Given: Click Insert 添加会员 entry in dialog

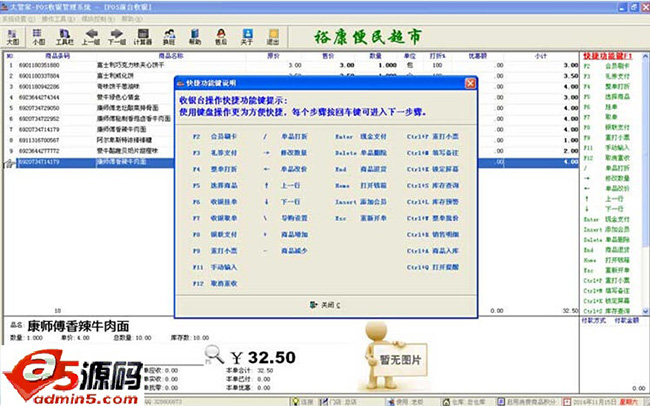Looking at the screenshot, I should click(x=361, y=202).
